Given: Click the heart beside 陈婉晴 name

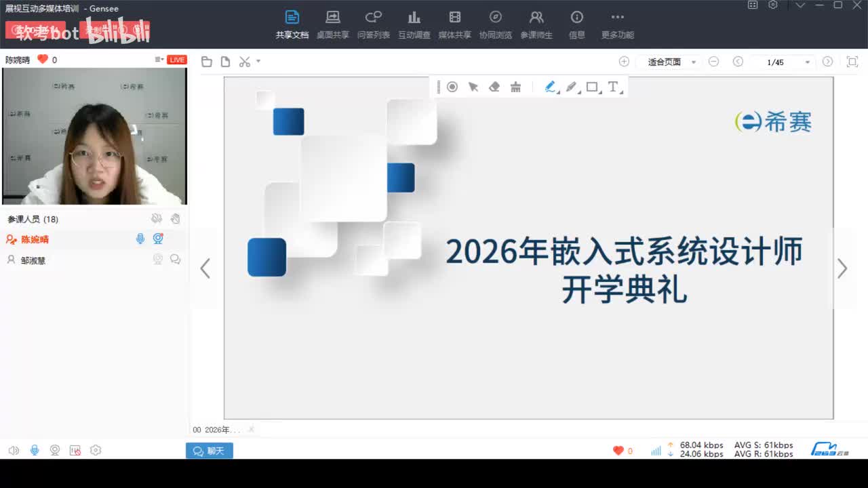Looking at the screenshot, I should 43,60.
